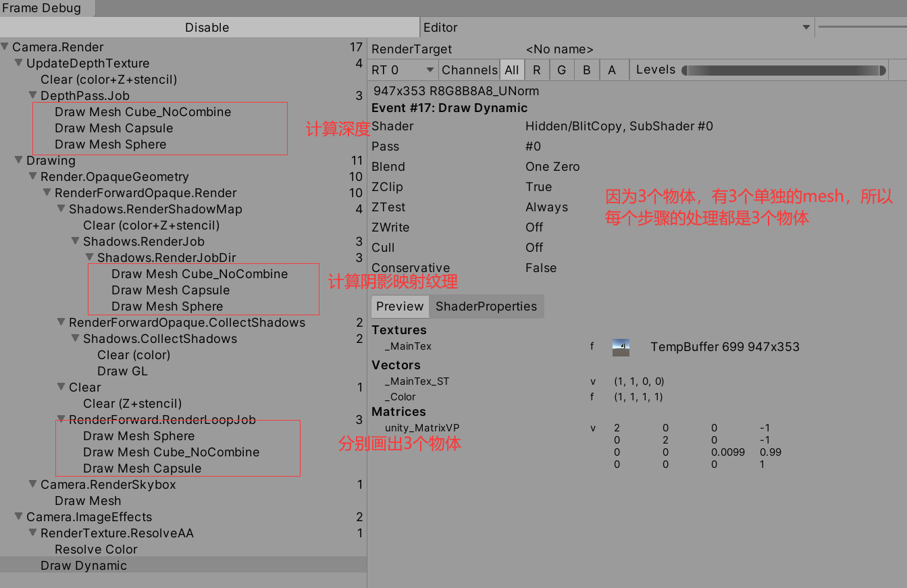Select the Clear (Z+stencil) event
The width and height of the screenshot is (907, 588).
click(x=132, y=404)
